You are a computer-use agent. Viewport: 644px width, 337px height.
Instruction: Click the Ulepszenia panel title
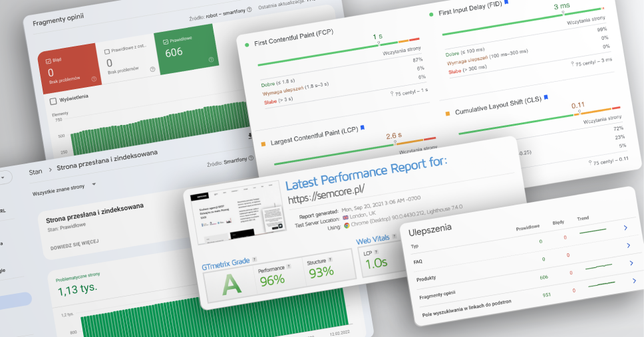coord(430,230)
